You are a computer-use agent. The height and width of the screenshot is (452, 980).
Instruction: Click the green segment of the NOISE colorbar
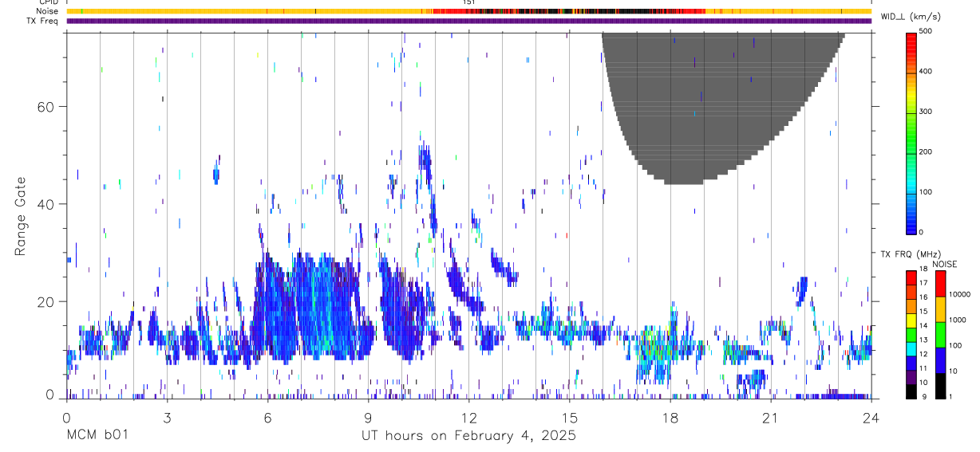[940, 333]
